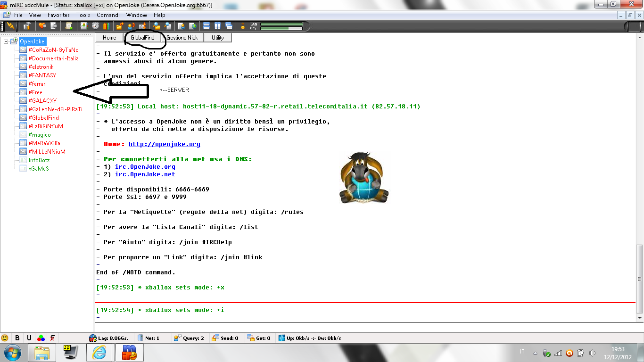Image resolution: width=644 pixels, height=362 pixels.
Task: Open the Favorites heart icon in toolbar
Action: point(42,26)
